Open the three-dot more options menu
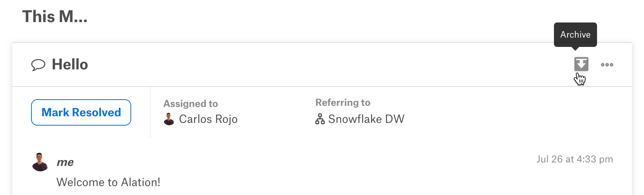 tap(607, 65)
